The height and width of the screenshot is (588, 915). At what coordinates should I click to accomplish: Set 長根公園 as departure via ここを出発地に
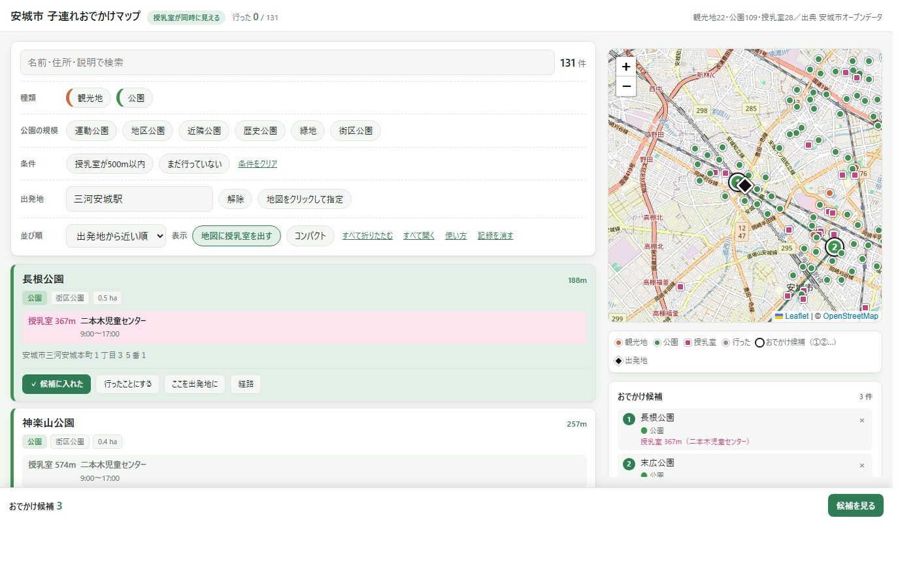pos(195,384)
